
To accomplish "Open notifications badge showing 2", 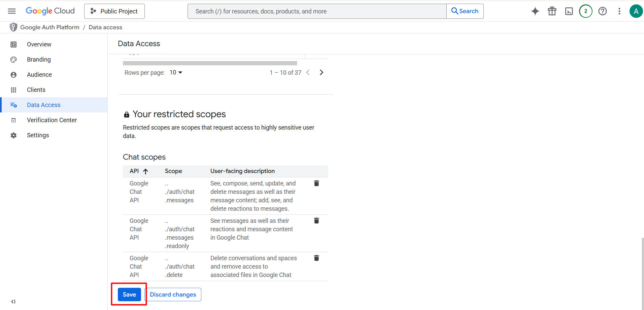I will click(x=586, y=11).
